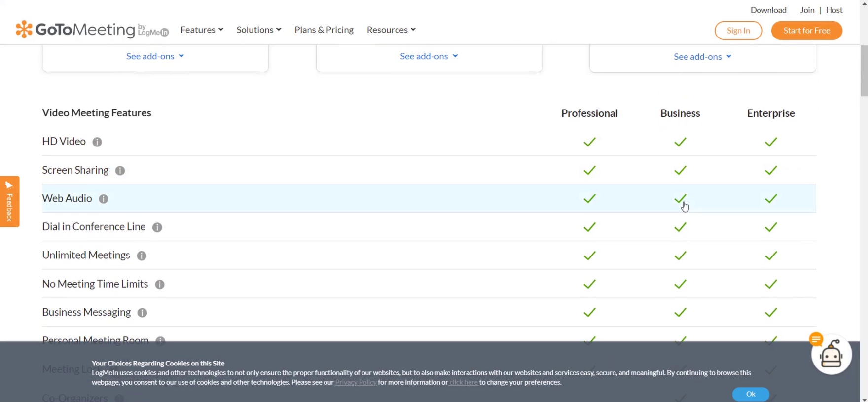Click the Business Messaging info icon
This screenshot has height=402, width=868.
click(142, 313)
